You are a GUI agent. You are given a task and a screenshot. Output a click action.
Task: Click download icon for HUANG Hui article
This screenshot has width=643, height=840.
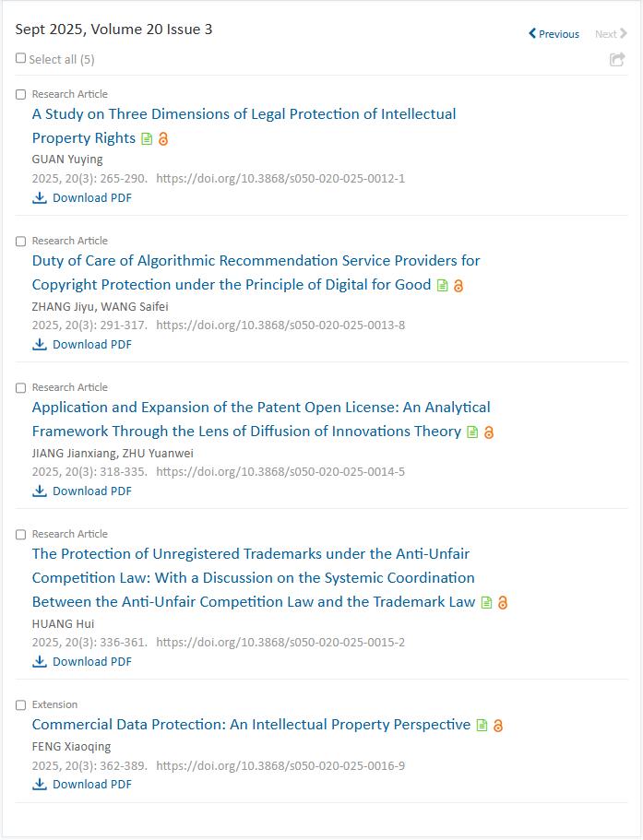coord(40,661)
